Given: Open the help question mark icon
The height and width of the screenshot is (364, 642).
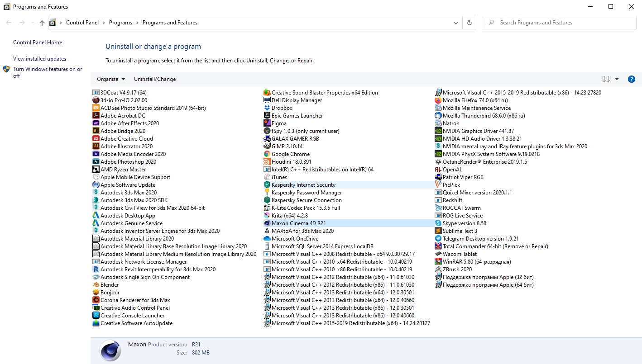Looking at the screenshot, I should (x=632, y=79).
